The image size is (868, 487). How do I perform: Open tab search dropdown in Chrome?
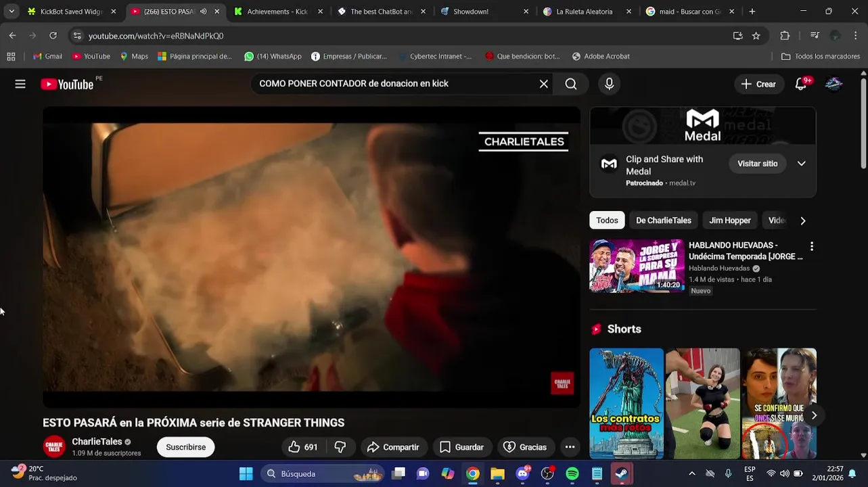point(11,11)
